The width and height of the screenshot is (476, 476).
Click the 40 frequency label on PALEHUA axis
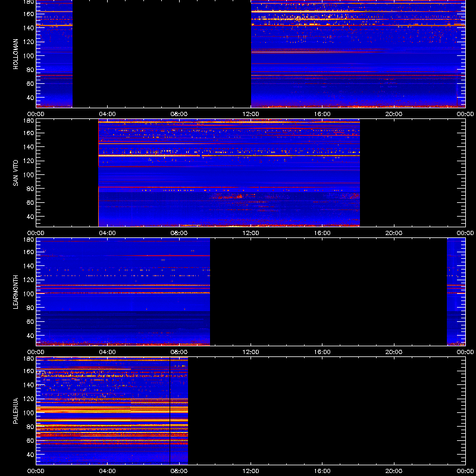pos(31,455)
